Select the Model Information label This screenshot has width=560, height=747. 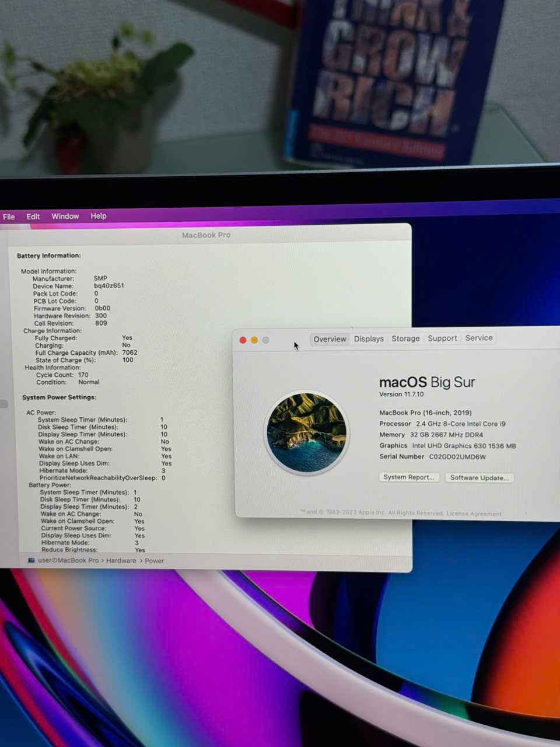(49, 271)
